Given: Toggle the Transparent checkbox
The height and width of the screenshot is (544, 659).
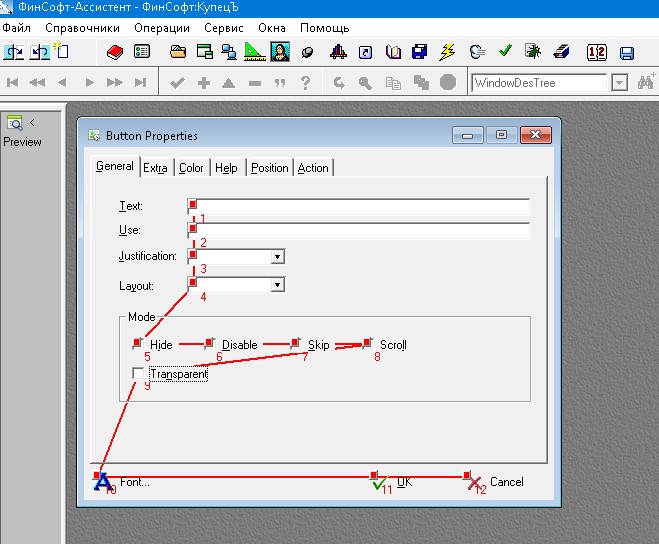Looking at the screenshot, I should (x=138, y=374).
